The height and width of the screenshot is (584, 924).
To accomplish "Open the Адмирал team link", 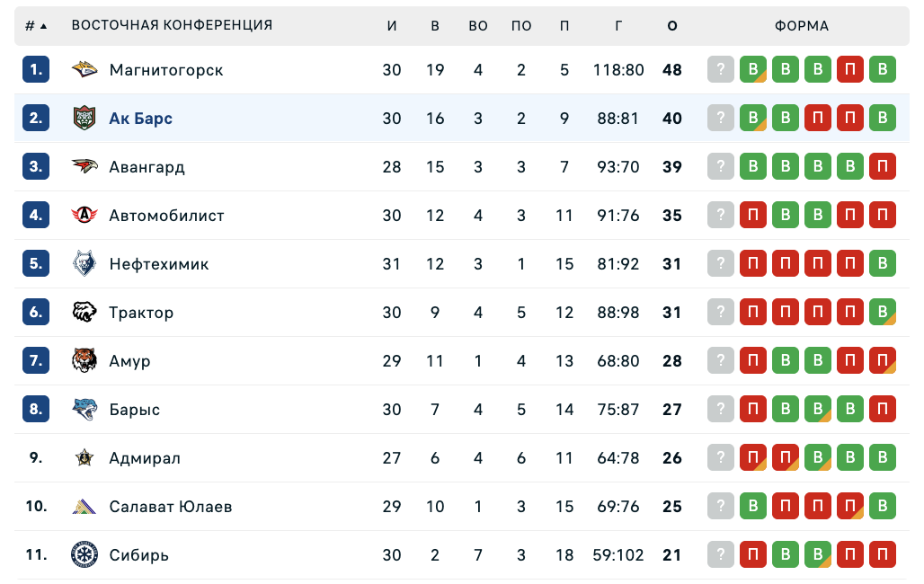I will coord(145,458).
